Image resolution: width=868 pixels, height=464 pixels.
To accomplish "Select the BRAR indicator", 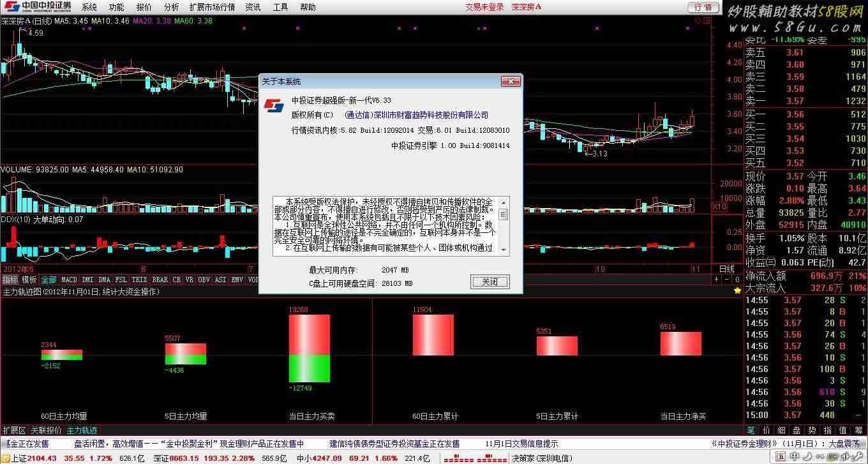I will click(160, 280).
